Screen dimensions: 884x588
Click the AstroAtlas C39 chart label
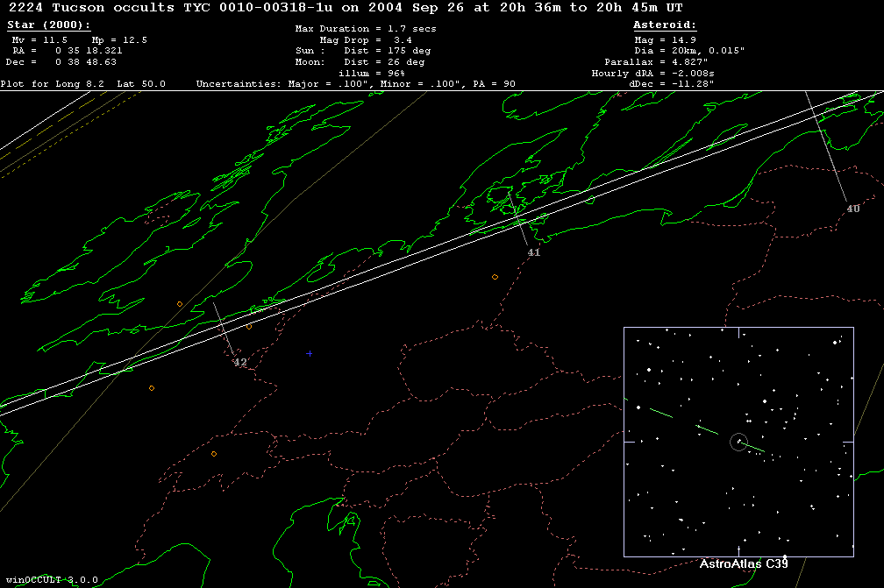click(744, 563)
